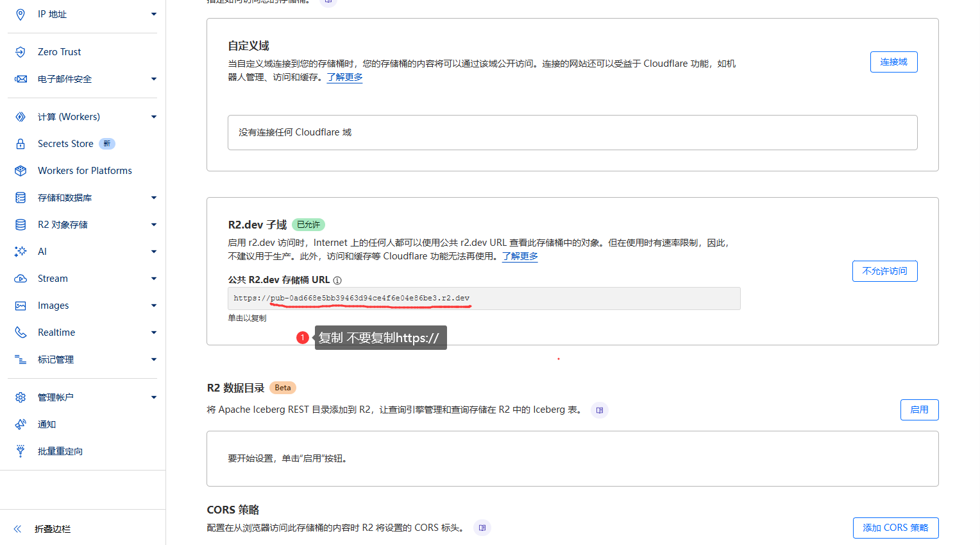Open 了解更多 link in custom domain section
This screenshot has height=545, width=980.
click(344, 77)
